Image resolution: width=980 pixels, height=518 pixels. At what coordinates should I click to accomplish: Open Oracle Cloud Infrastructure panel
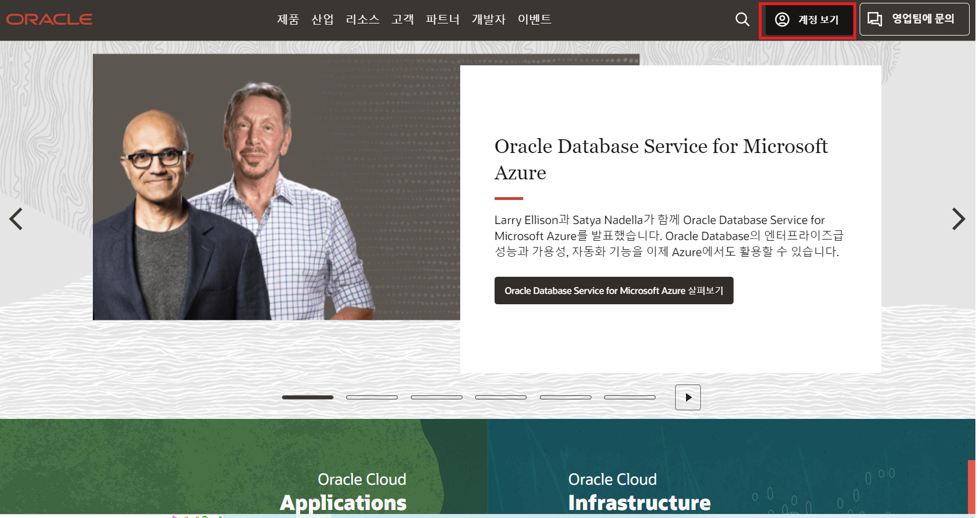tap(731, 466)
